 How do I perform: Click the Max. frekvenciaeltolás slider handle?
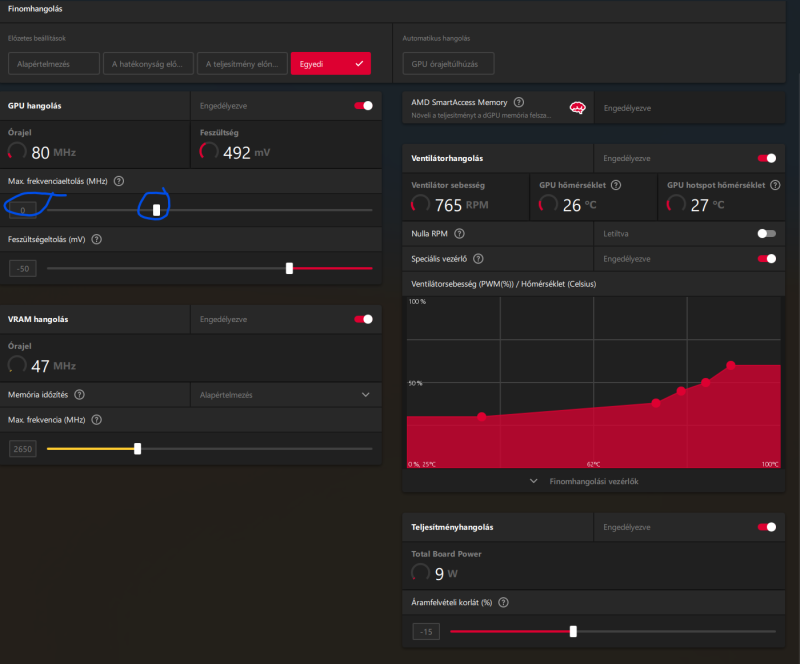tap(156, 210)
